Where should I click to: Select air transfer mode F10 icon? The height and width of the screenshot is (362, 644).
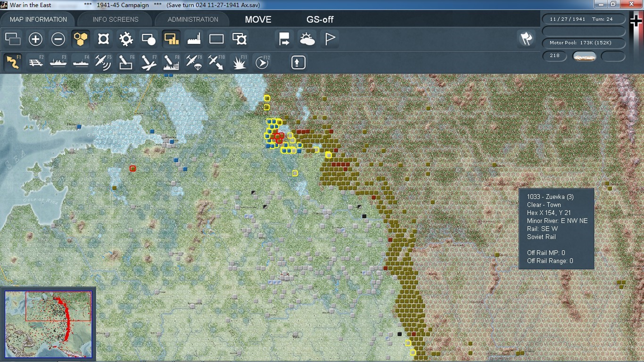point(216,62)
